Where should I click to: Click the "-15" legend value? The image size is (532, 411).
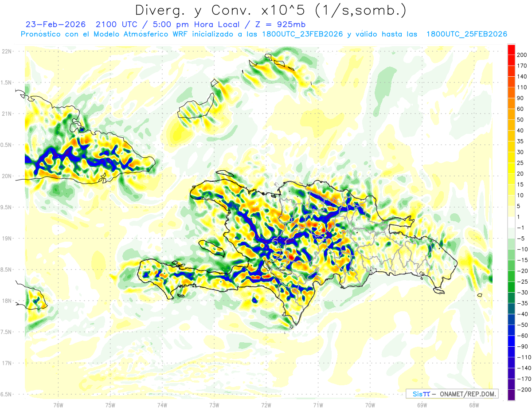(x=523, y=260)
